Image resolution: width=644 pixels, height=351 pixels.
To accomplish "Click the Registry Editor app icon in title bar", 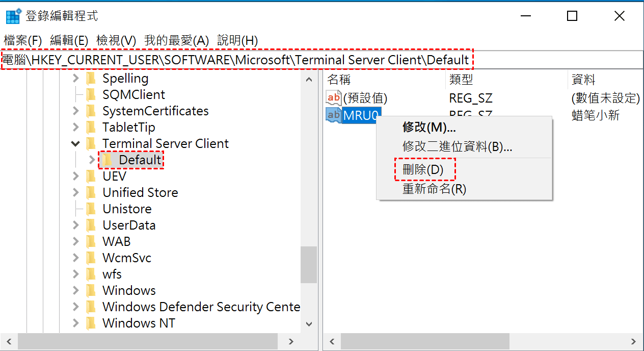I will [13, 16].
